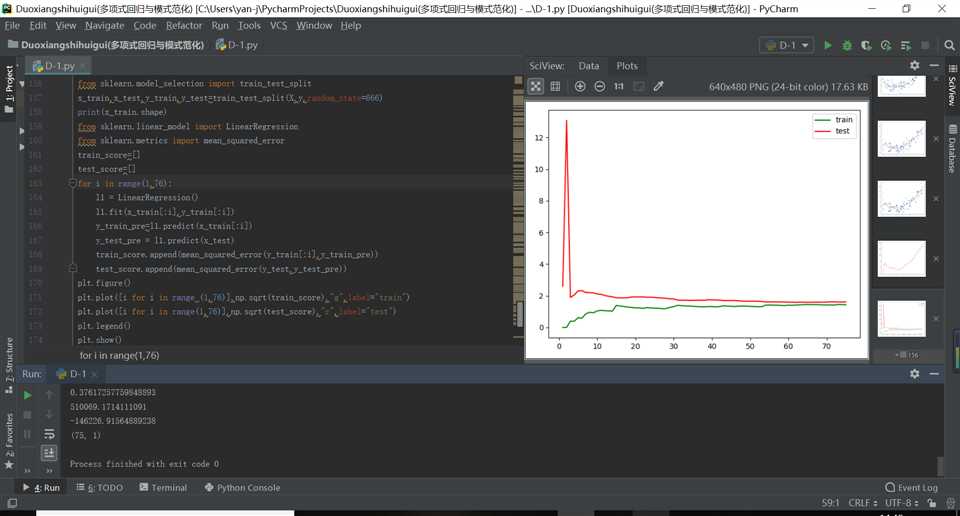Image resolution: width=960 pixels, height=516 pixels.
Task: Change UTF-8 file encoding in status bar
Action: [x=902, y=503]
